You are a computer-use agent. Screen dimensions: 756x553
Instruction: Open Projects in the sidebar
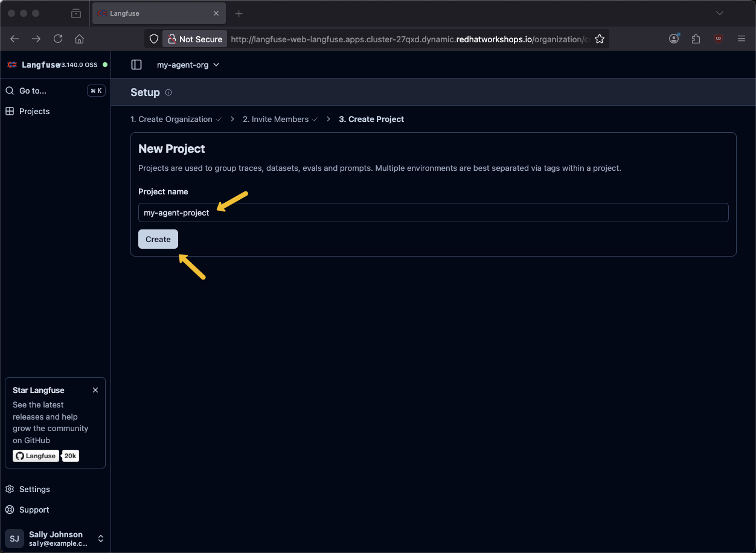34,111
